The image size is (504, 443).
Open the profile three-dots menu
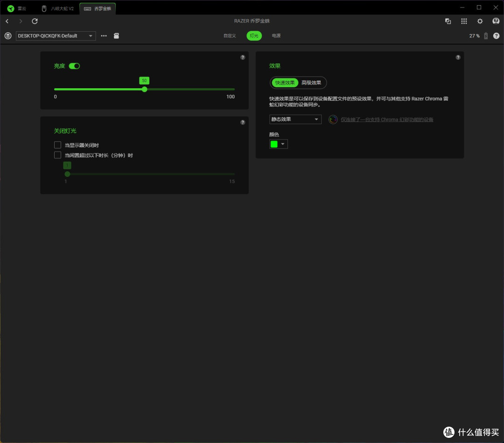click(x=104, y=35)
